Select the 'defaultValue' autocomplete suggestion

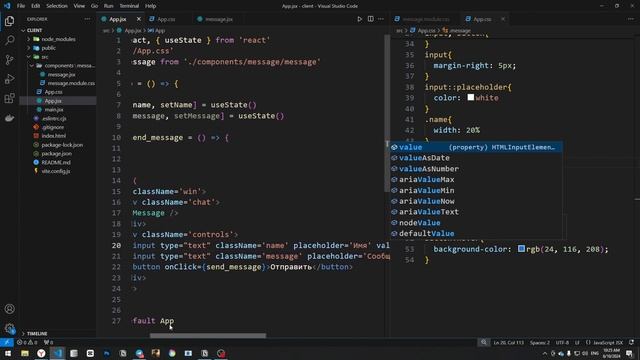point(476,234)
